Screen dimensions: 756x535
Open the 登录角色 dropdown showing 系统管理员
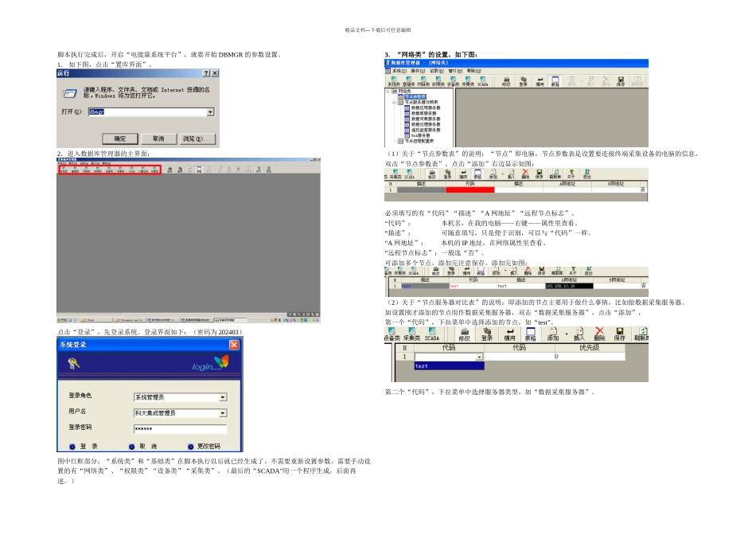[223, 397]
